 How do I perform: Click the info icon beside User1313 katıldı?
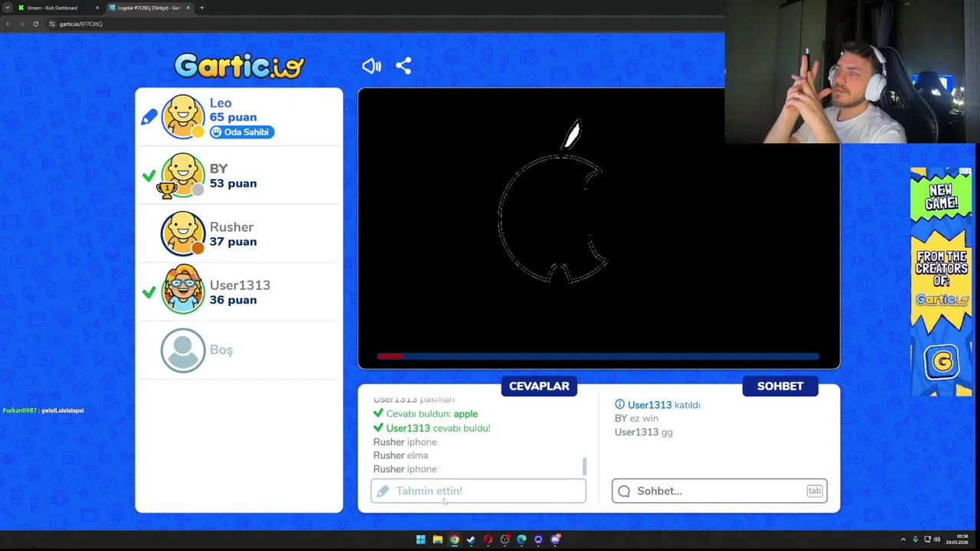(x=620, y=404)
